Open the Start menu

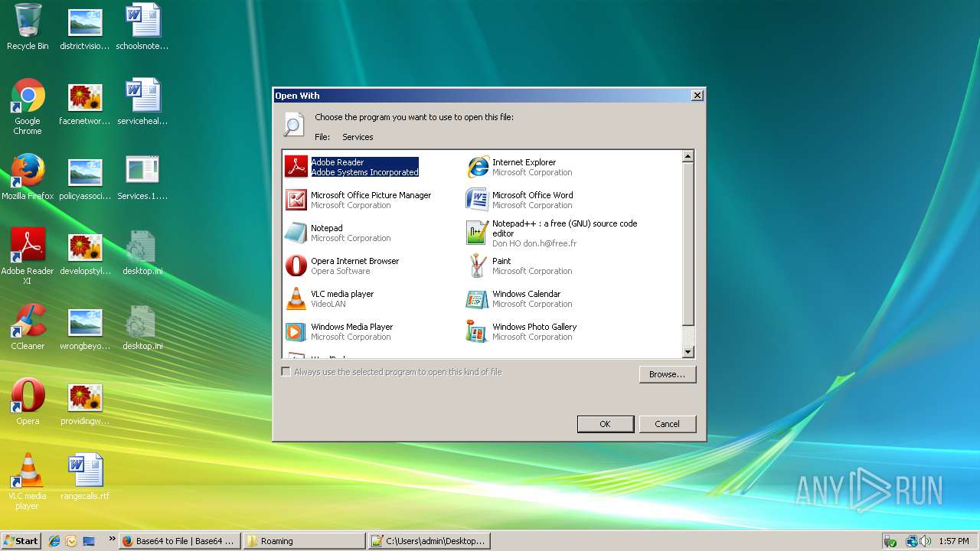coord(21,541)
